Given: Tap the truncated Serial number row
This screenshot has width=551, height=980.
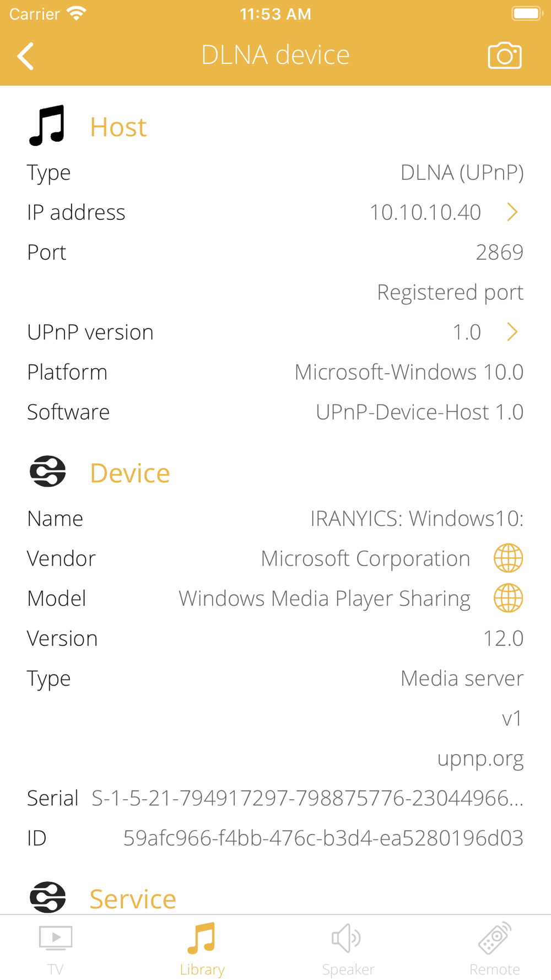Looking at the screenshot, I should pos(275,798).
